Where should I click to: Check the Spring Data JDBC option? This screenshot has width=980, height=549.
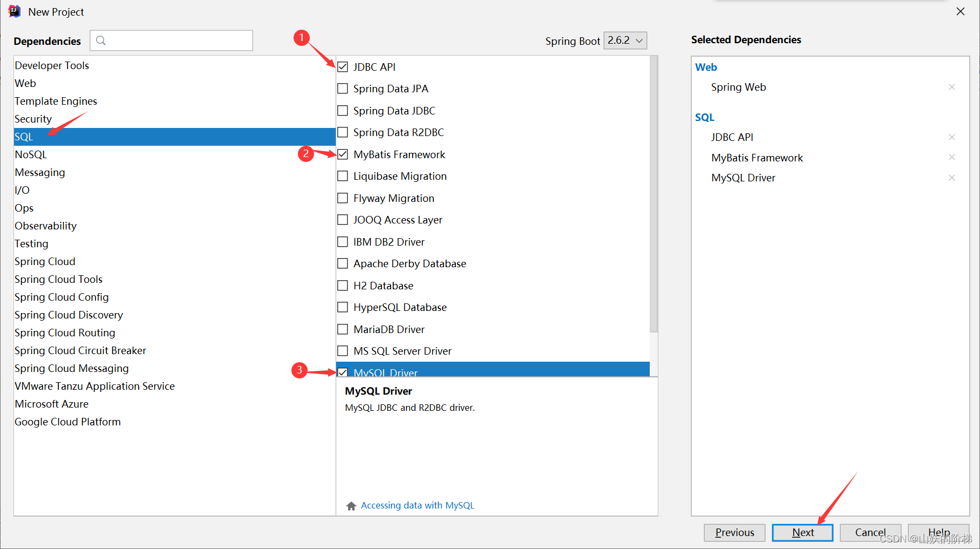(343, 111)
